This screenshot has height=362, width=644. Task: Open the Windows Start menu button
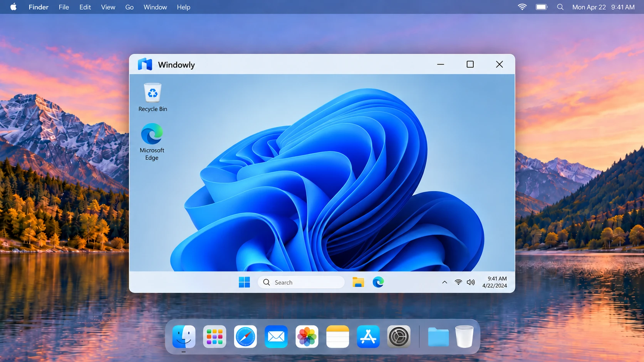pyautogui.click(x=244, y=282)
